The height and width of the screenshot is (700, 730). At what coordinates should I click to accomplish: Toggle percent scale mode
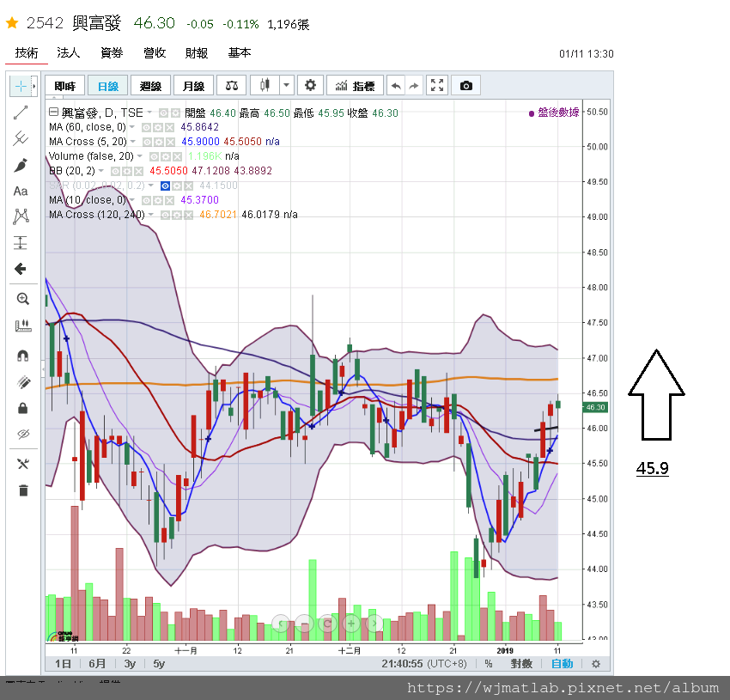tap(489, 664)
